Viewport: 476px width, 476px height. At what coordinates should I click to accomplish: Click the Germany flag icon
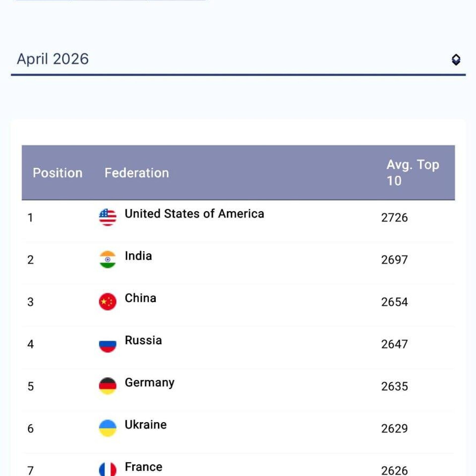pos(108,386)
